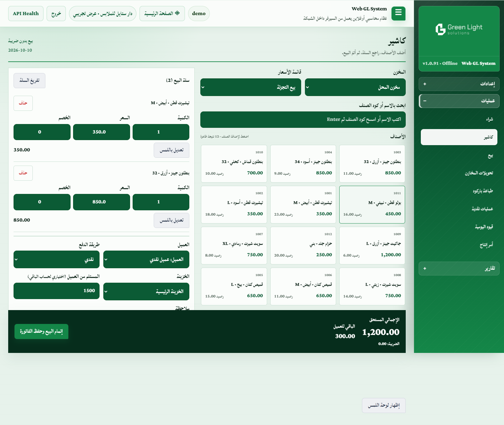
Task: Add product 1005 قميص كتان بيج
Action: (234, 286)
